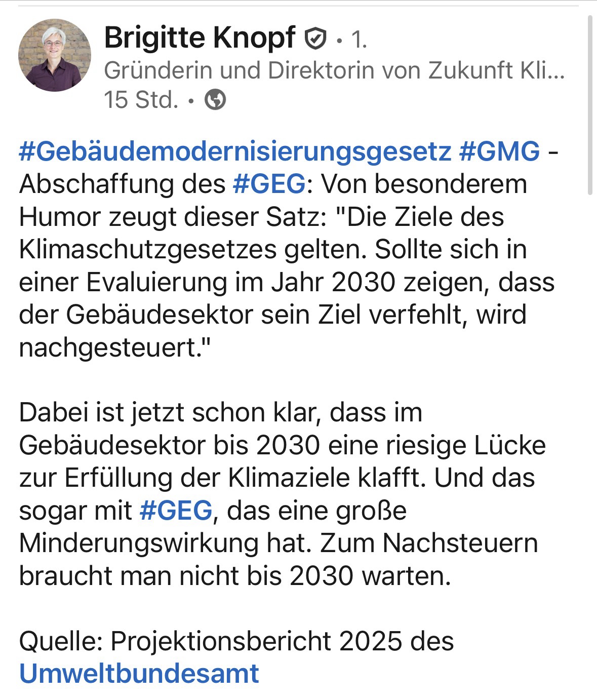Click the paragraph starting "Dabei ist jetzt schon"
Viewport: 597px width, 700px height.
click(221, 412)
